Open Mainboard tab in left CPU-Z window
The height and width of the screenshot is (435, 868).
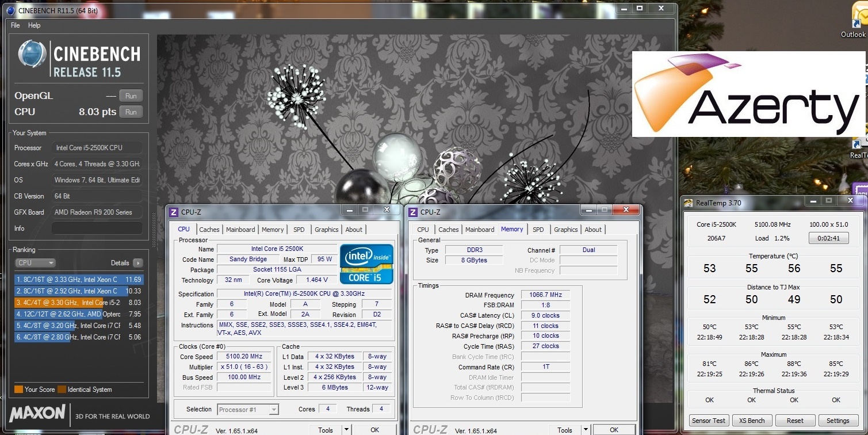tap(240, 230)
